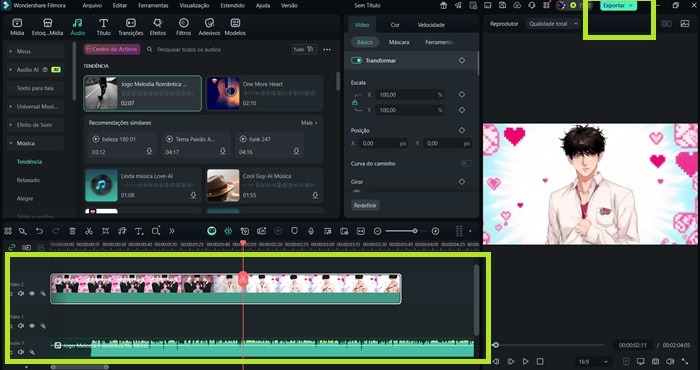Viewport: 700px width, 370px height.
Task: Open the Visualização menu
Action: (x=194, y=5)
